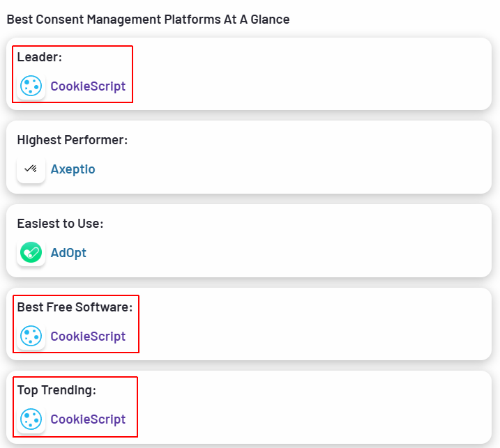Click empty area of Easiest to Use card

pos(314,241)
